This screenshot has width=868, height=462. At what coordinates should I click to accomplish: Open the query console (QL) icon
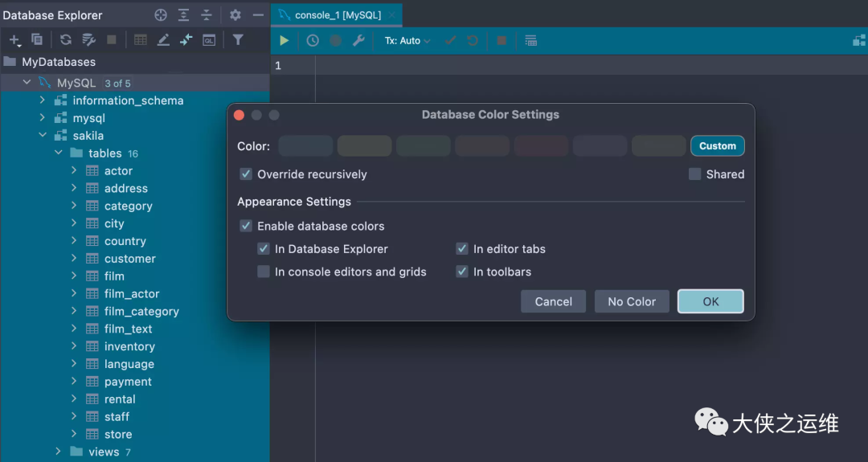click(x=209, y=40)
